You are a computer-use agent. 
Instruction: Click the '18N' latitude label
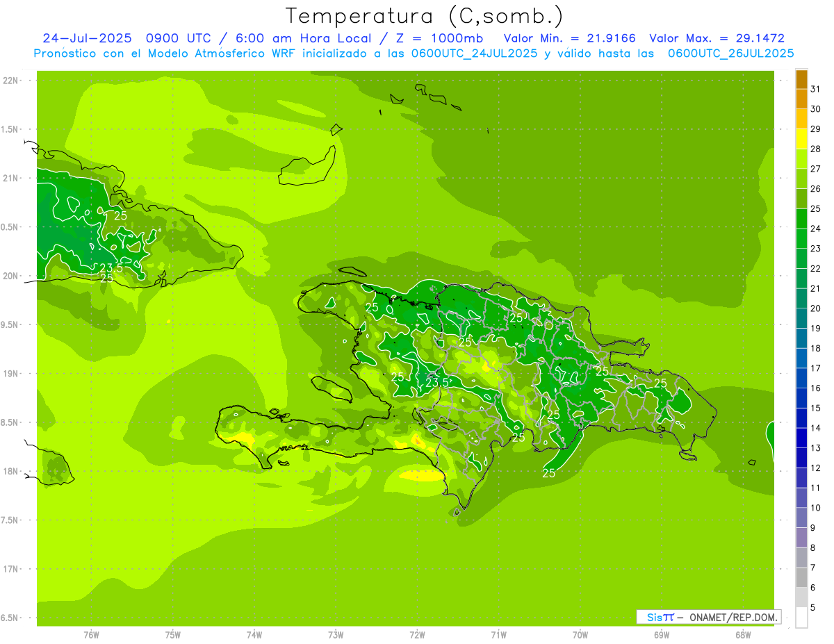pos(10,472)
